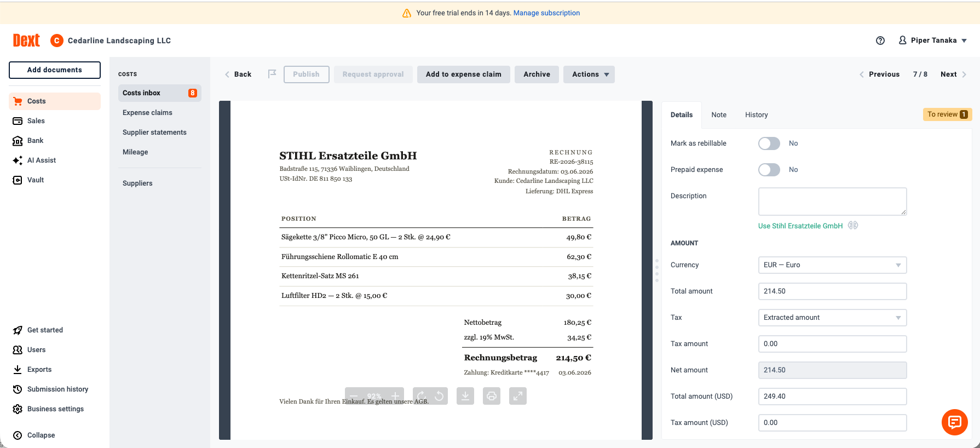This screenshot has height=448, width=980.
Task: Click the flag icon beside Back
Action: pos(272,74)
